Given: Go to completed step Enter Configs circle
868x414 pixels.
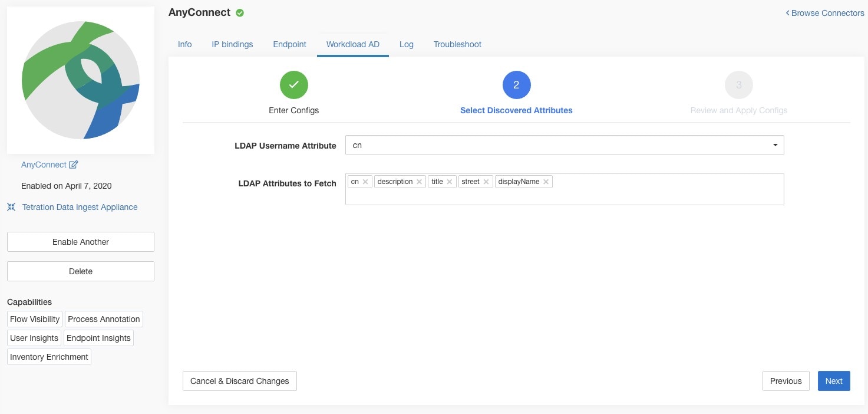Looking at the screenshot, I should pos(294,85).
